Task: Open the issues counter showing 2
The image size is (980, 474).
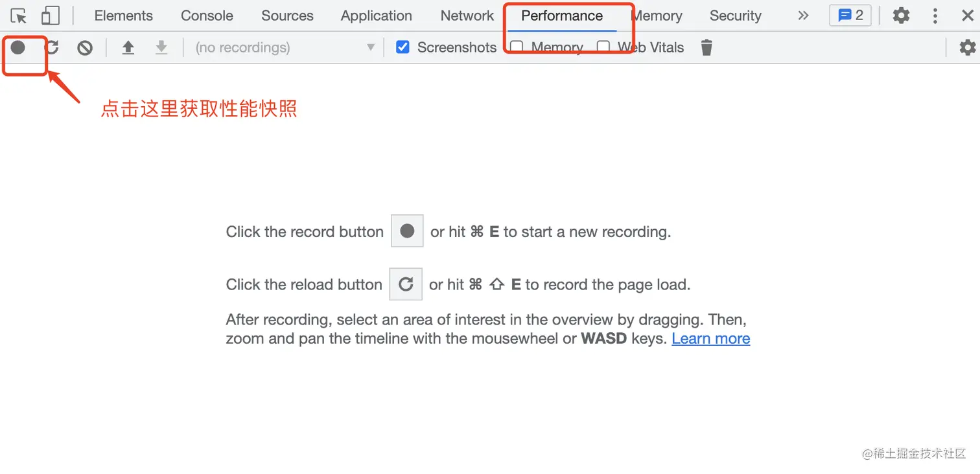Action: tap(850, 16)
